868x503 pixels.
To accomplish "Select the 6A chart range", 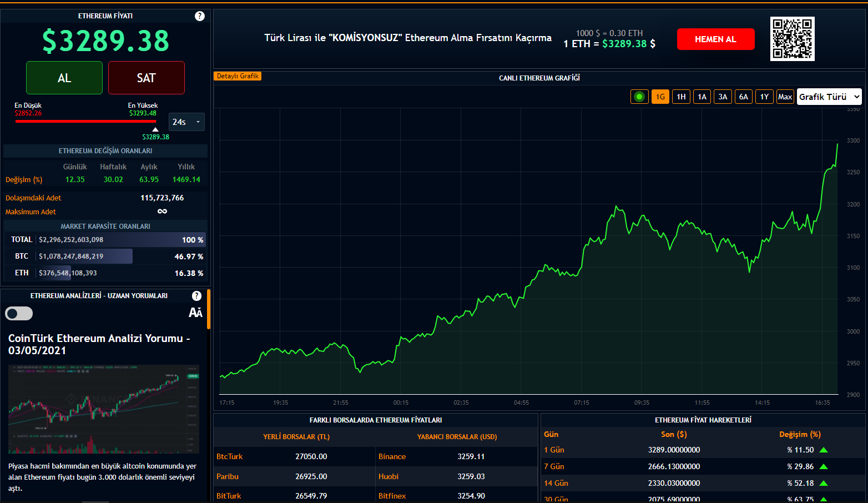I will [744, 97].
